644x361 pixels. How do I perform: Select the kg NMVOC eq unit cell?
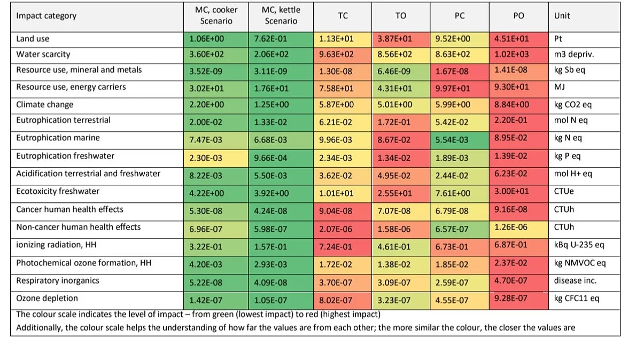click(580, 263)
